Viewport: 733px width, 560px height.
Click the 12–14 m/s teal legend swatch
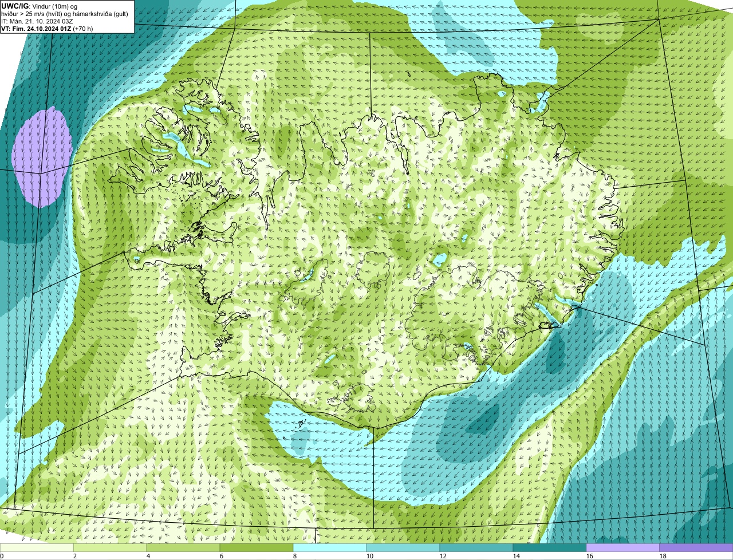(x=476, y=547)
